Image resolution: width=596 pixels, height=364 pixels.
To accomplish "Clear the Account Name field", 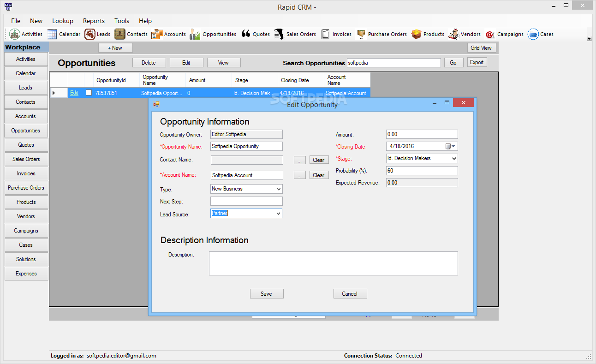I will click(x=319, y=175).
